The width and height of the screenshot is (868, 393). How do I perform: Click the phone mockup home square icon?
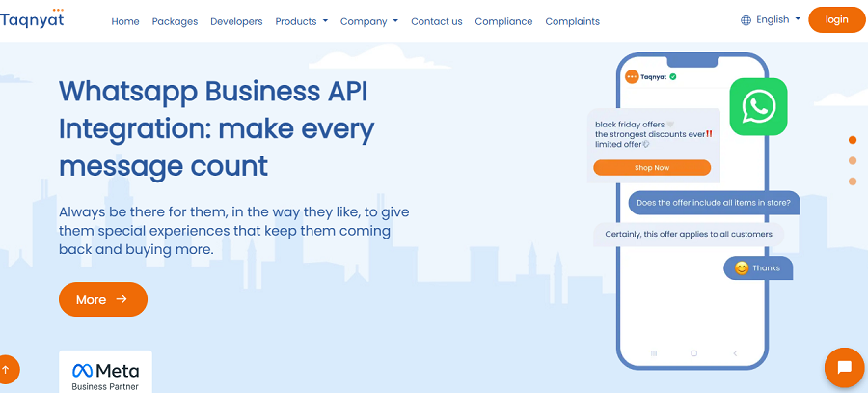(693, 353)
